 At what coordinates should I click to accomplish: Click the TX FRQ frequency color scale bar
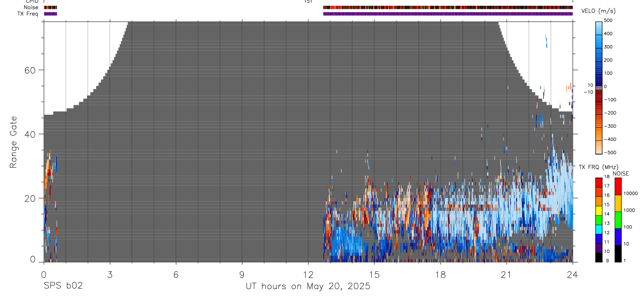(x=599, y=219)
